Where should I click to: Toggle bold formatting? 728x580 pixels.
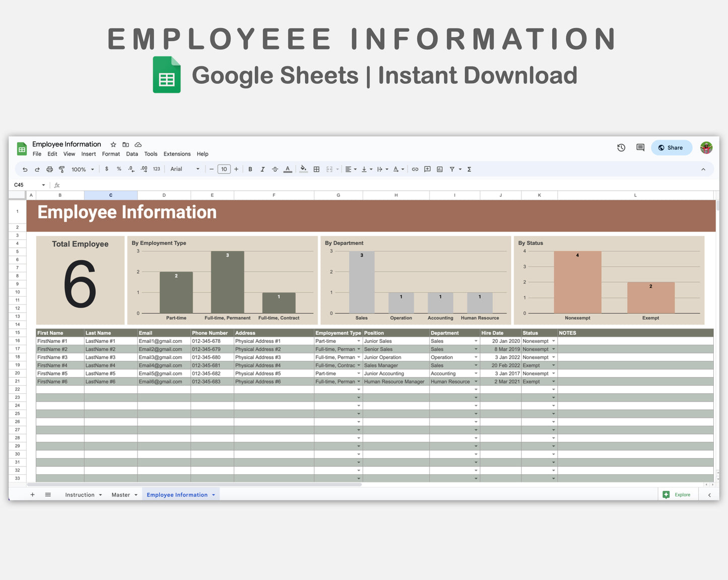pos(250,169)
